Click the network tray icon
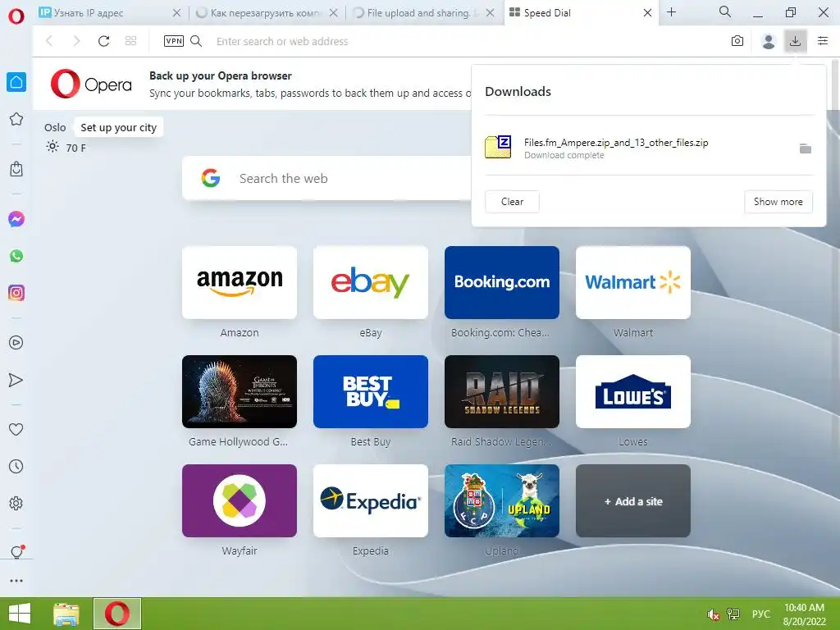840x630 pixels. [x=733, y=614]
